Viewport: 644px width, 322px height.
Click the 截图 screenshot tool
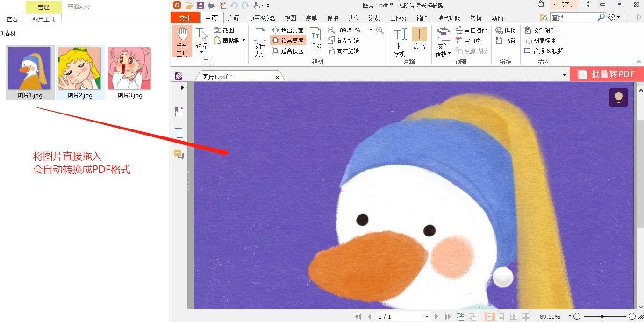coord(224,30)
